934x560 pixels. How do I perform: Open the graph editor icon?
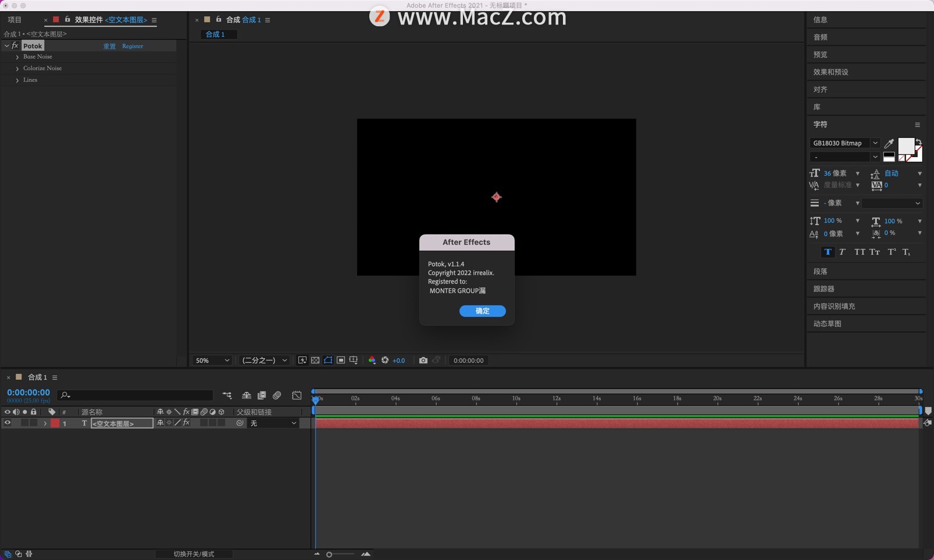(x=297, y=395)
